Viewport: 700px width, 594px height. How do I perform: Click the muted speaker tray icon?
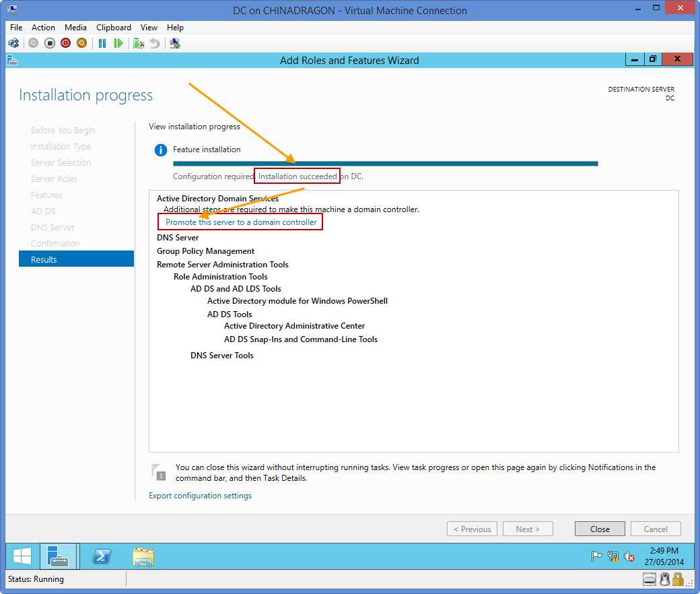pyautogui.click(x=629, y=556)
